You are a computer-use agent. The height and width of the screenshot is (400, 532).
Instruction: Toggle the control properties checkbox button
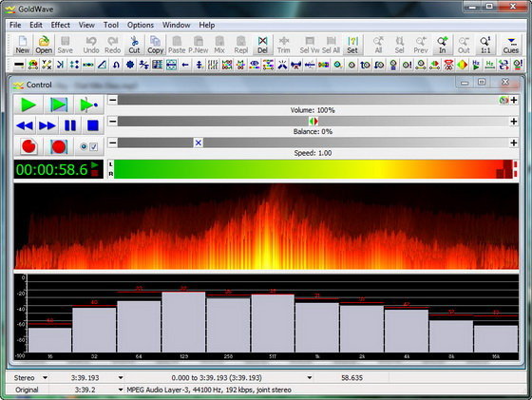89,146
